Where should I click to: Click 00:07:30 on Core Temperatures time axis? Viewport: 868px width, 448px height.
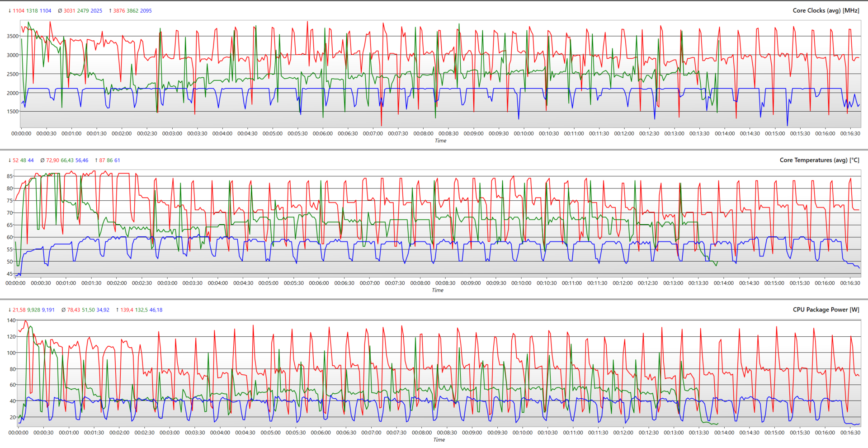click(395, 283)
